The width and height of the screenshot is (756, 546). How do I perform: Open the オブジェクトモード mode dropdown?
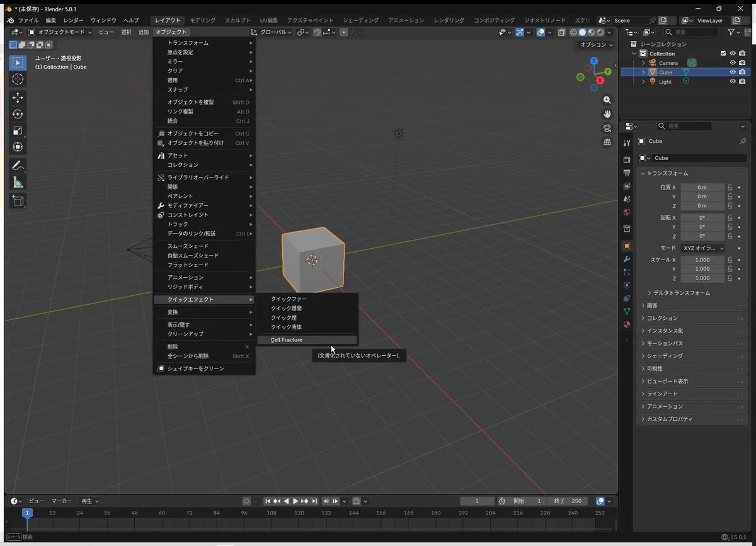[x=60, y=32]
